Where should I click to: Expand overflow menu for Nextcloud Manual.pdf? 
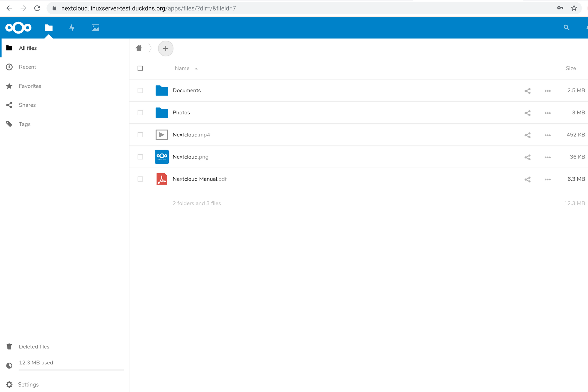pyautogui.click(x=547, y=179)
